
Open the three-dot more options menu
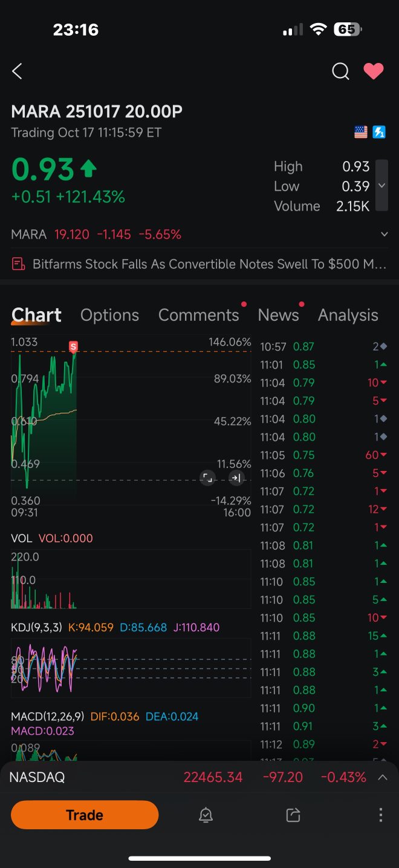[x=380, y=815]
